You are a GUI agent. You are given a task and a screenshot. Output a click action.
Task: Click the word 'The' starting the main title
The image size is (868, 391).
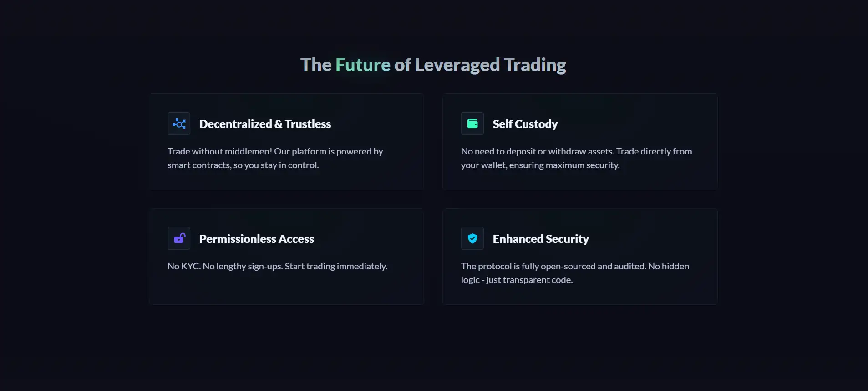coord(315,65)
